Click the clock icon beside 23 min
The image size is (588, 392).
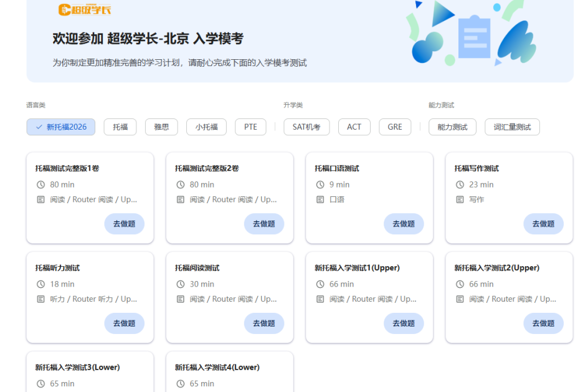460,184
